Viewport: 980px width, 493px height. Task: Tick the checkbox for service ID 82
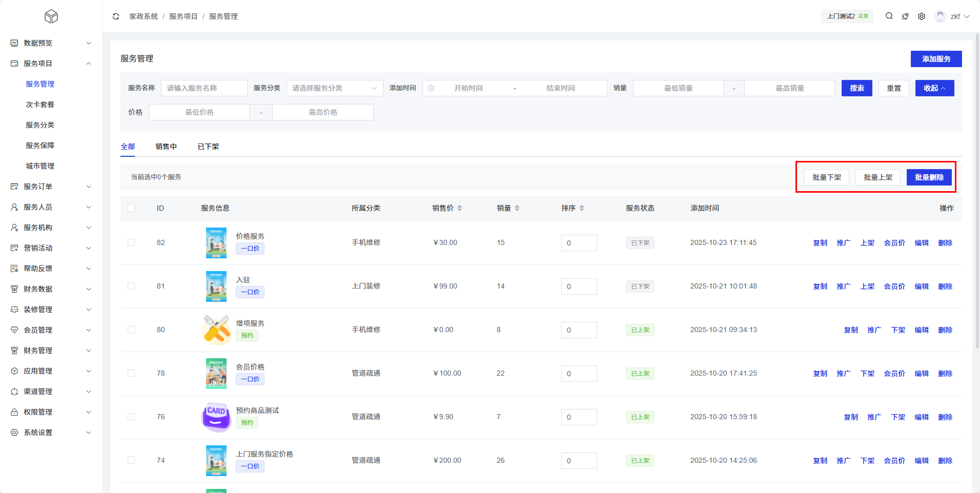(131, 242)
